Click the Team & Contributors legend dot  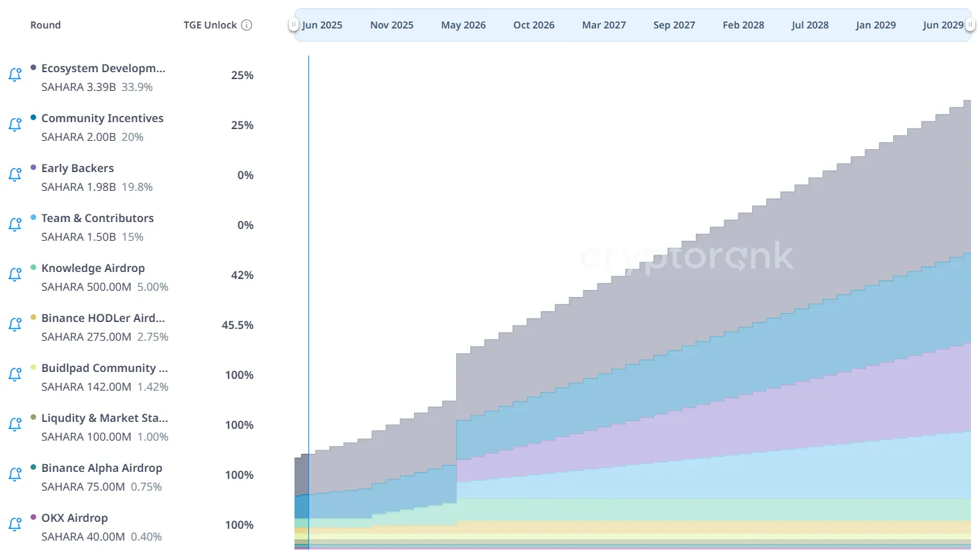33,218
